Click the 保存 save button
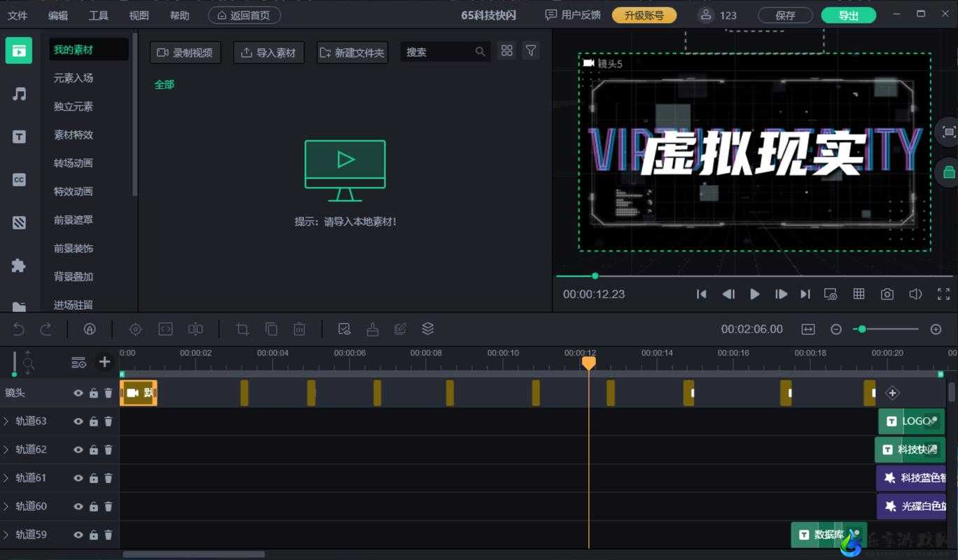Viewport: 958px width, 560px height. (x=785, y=15)
